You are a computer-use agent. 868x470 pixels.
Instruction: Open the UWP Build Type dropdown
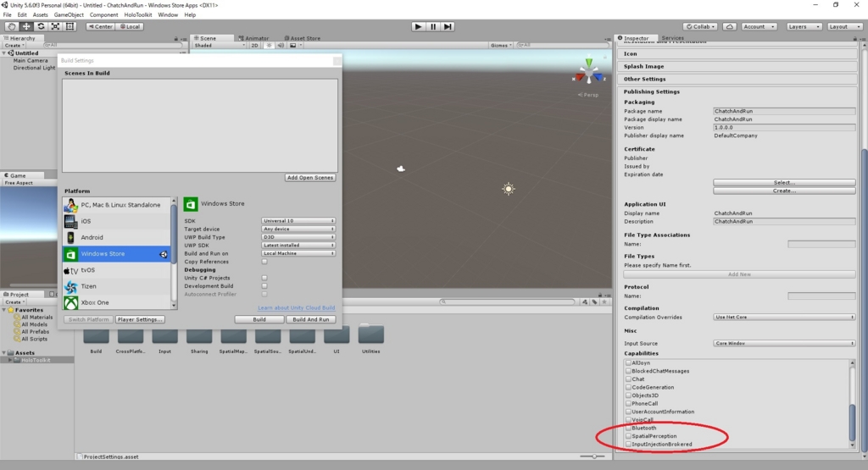click(298, 237)
